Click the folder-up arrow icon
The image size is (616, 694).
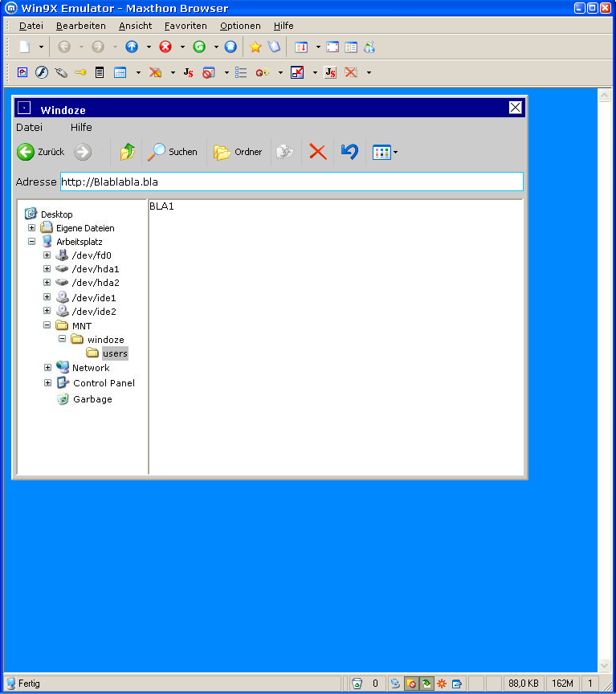pyautogui.click(x=128, y=152)
